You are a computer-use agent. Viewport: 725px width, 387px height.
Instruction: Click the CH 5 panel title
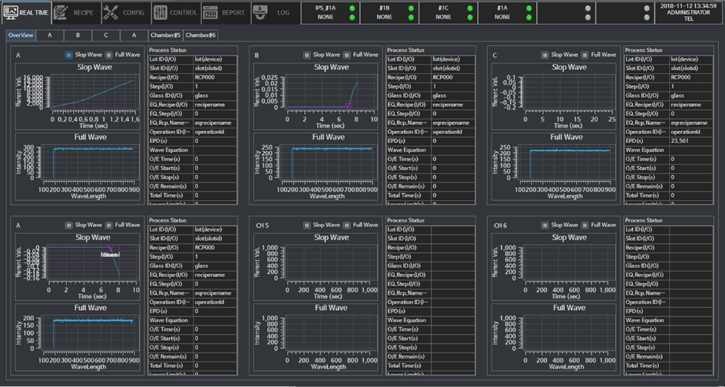tap(262, 225)
